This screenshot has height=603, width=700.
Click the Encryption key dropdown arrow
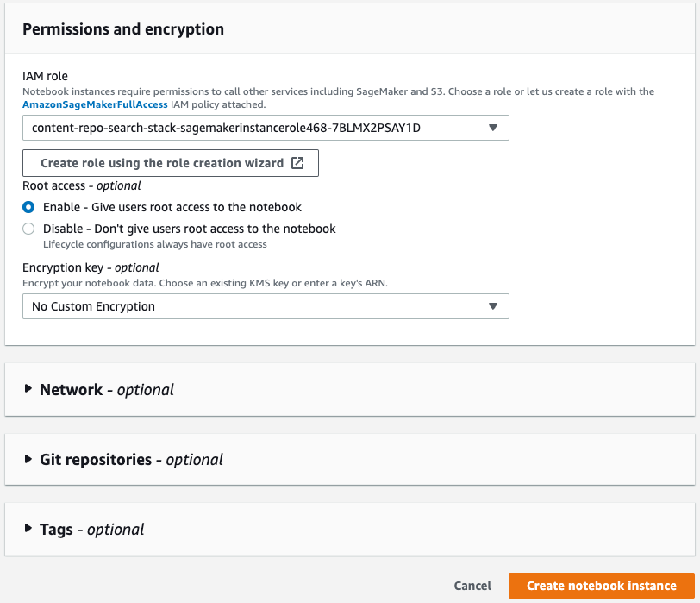coord(493,306)
